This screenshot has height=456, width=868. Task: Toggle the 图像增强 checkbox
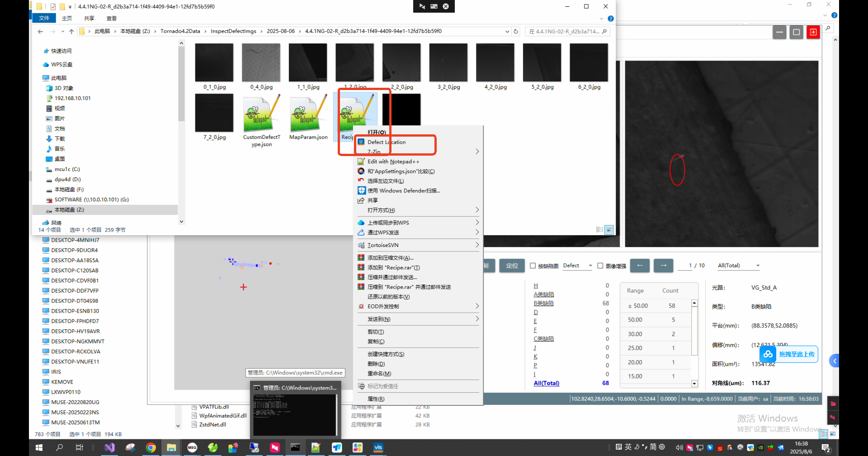tap(600, 266)
